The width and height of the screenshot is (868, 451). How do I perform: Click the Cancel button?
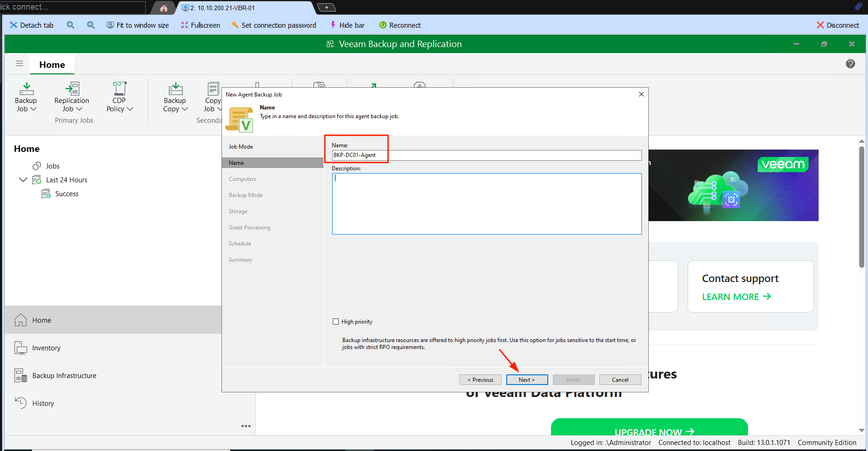(620, 379)
